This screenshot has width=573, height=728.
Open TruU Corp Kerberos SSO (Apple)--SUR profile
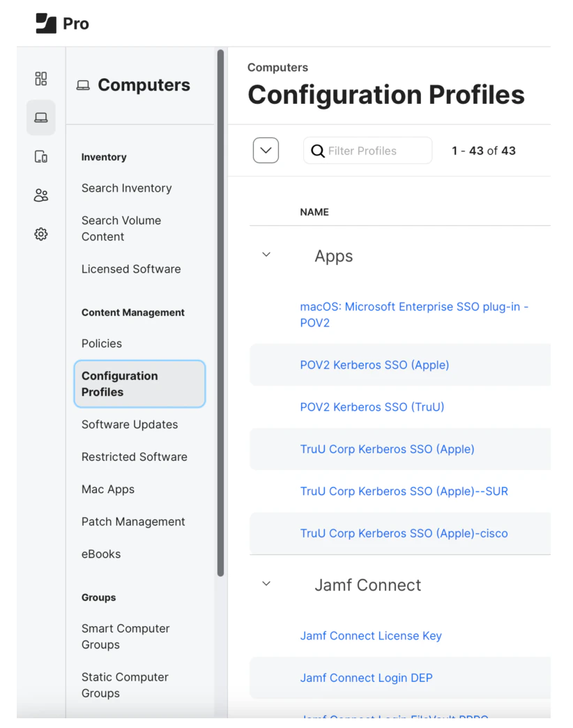click(x=404, y=491)
